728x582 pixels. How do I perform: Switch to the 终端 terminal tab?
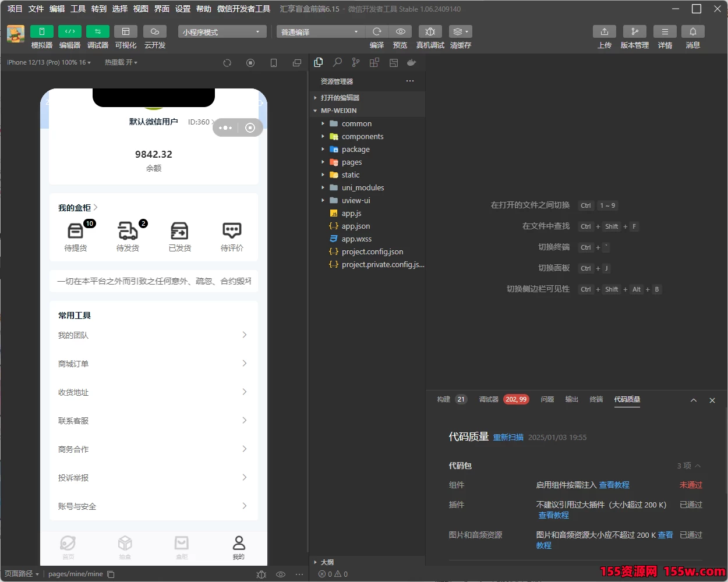595,400
